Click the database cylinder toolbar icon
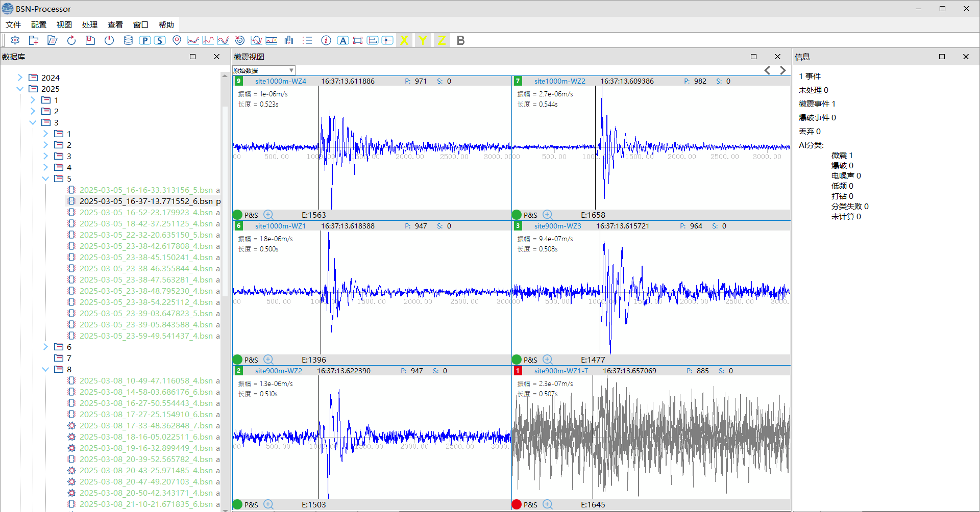980x512 pixels. pyautogui.click(x=128, y=40)
